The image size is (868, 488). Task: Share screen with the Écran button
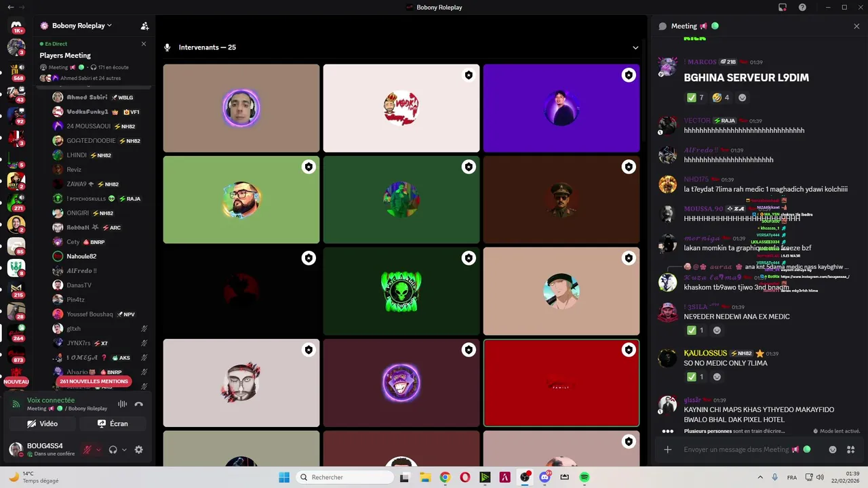click(x=113, y=424)
